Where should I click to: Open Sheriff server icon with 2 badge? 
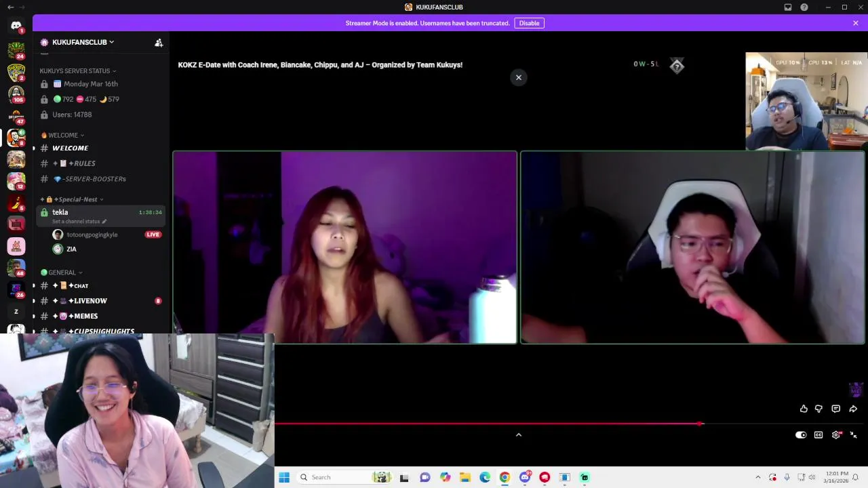16,72
